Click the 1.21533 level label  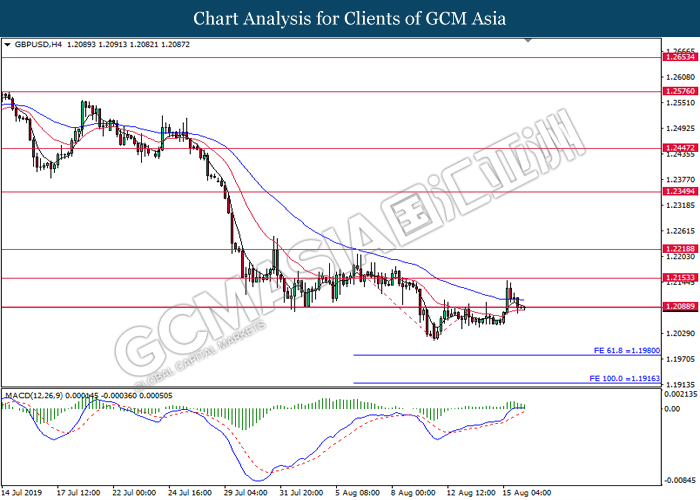680,278
